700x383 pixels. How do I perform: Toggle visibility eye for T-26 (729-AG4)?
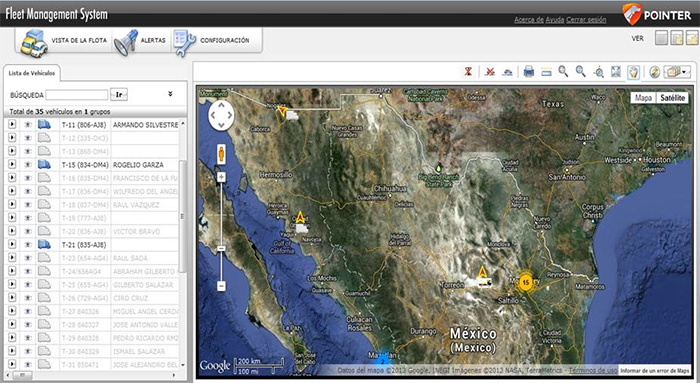tap(28, 297)
